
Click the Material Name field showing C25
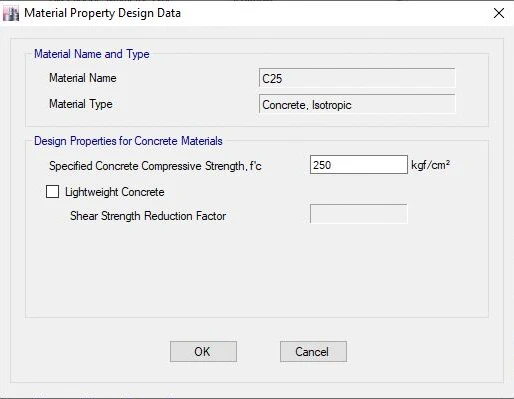357,78
